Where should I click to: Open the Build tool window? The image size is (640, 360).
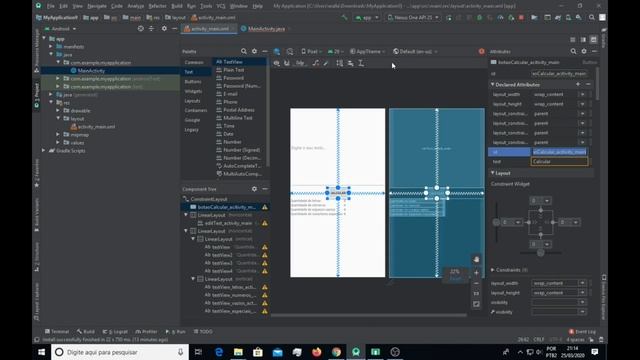pyautogui.click(x=86, y=331)
